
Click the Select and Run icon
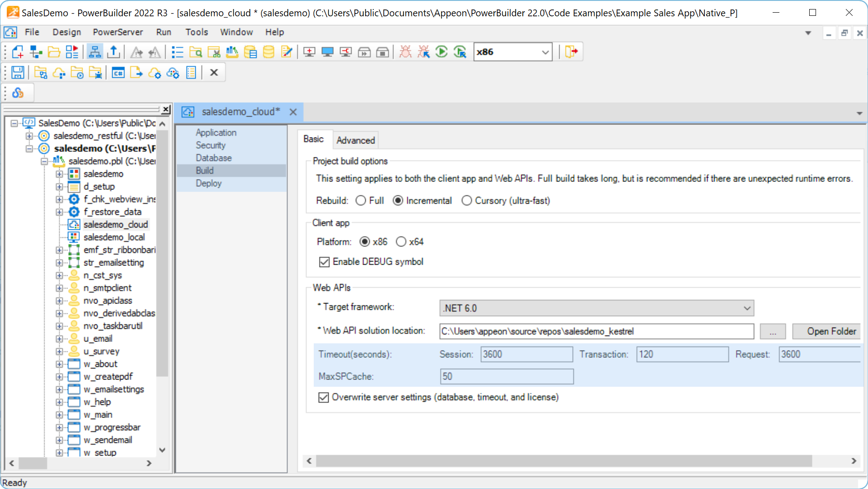click(460, 52)
